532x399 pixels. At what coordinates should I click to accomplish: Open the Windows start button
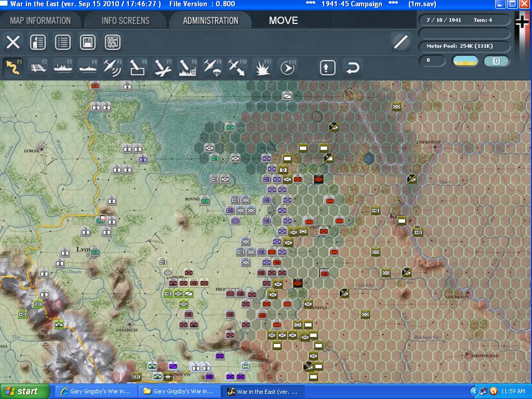click(24, 392)
